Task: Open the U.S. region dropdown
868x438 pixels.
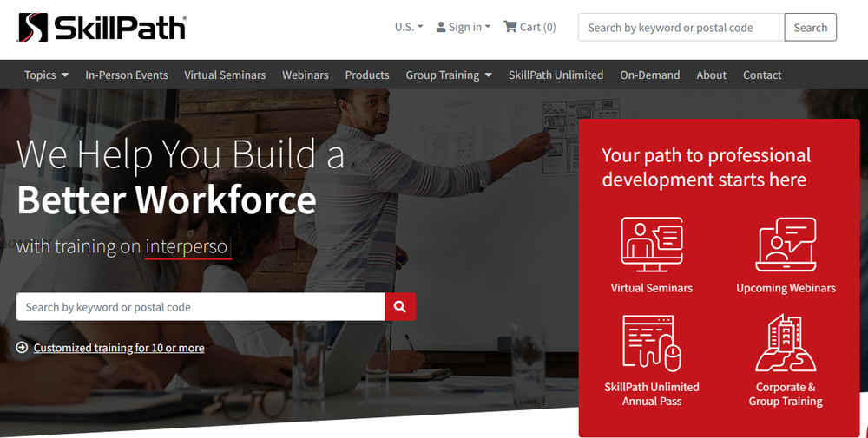Action: [x=409, y=27]
